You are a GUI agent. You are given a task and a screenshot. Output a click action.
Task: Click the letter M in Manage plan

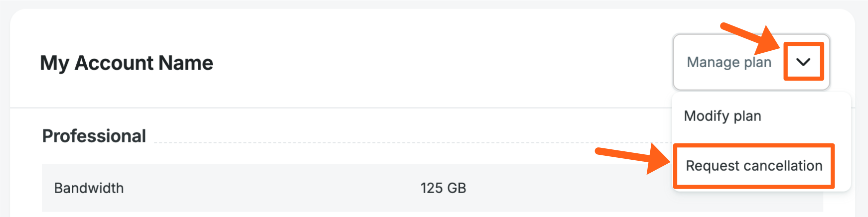click(x=693, y=62)
